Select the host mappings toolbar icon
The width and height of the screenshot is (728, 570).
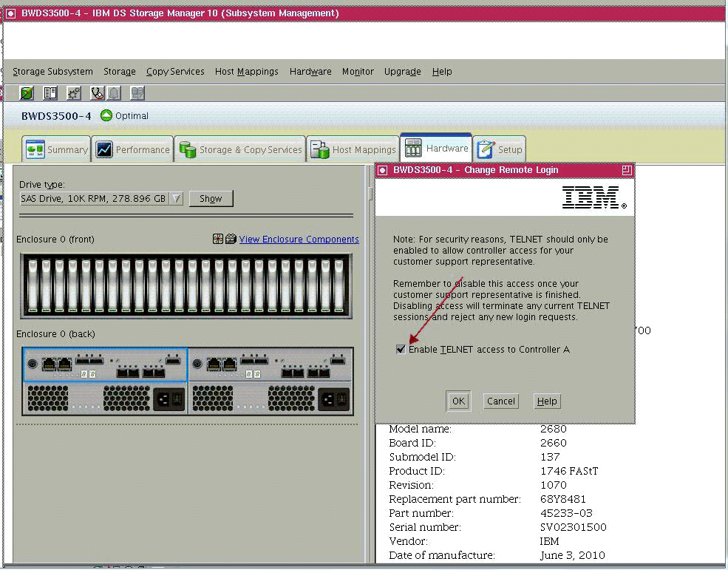(x=137, y=92)
